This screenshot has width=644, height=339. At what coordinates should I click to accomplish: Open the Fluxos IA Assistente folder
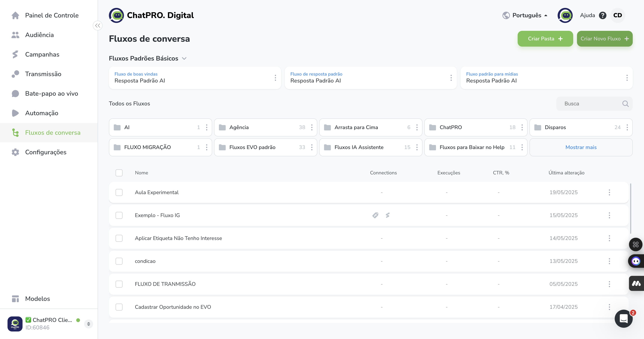(x=370, y=147)
